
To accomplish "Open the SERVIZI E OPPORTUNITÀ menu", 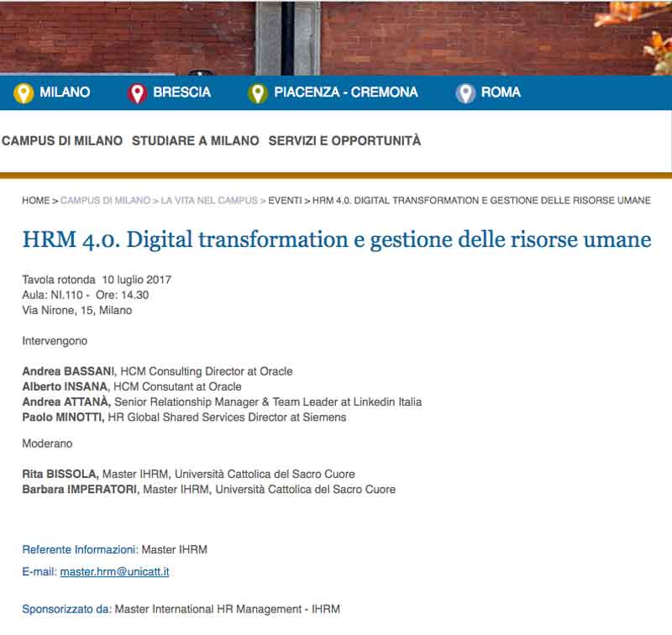I will [344, 141].
